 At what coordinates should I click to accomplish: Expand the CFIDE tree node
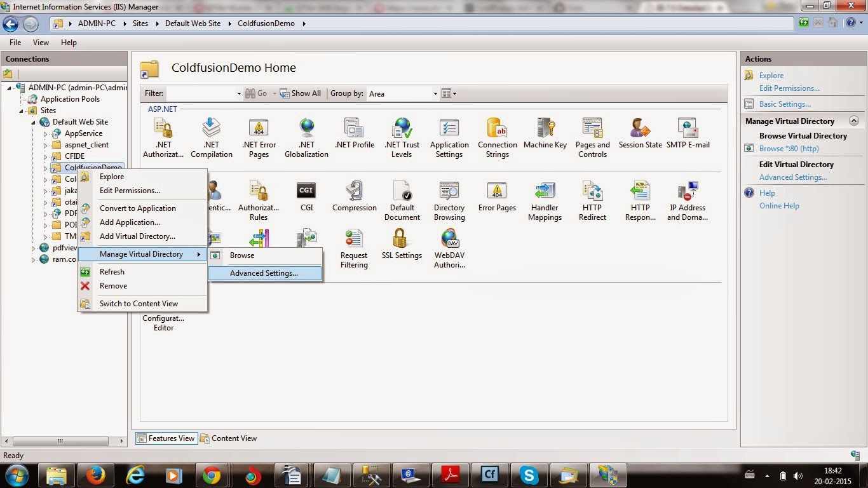pyautogui.click(x=46, y=156)
